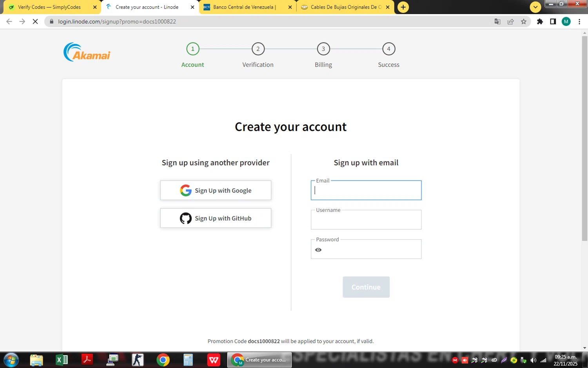588x368 pixels.
Task: Focus the Username input field
Action: click(366, 220)
